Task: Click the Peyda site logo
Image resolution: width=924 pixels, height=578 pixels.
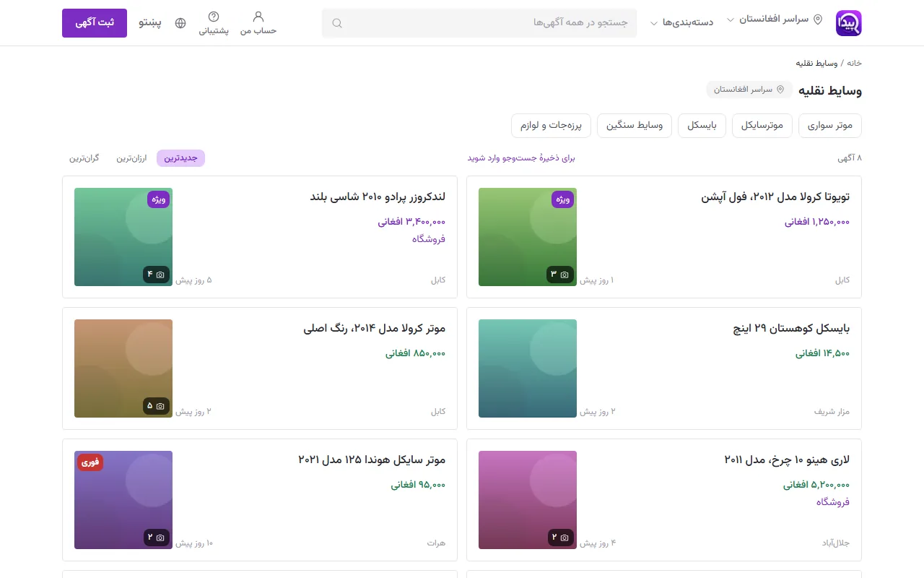Action: pos(849,23)
